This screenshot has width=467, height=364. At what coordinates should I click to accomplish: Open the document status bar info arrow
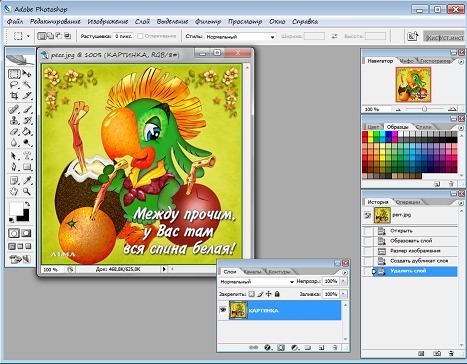164,269
